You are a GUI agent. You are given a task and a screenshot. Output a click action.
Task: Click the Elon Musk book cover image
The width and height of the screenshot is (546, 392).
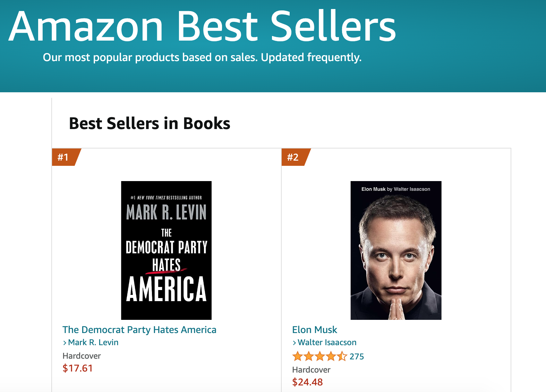pos(396,250)
